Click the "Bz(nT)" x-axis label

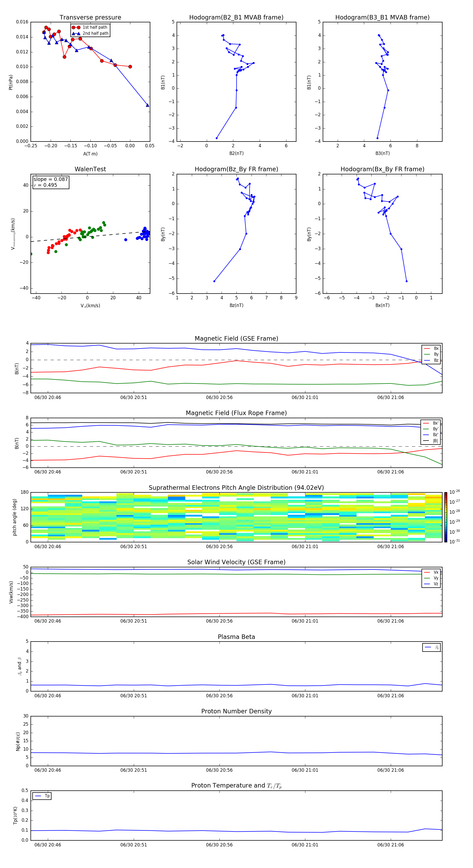[x=236, y=305]
